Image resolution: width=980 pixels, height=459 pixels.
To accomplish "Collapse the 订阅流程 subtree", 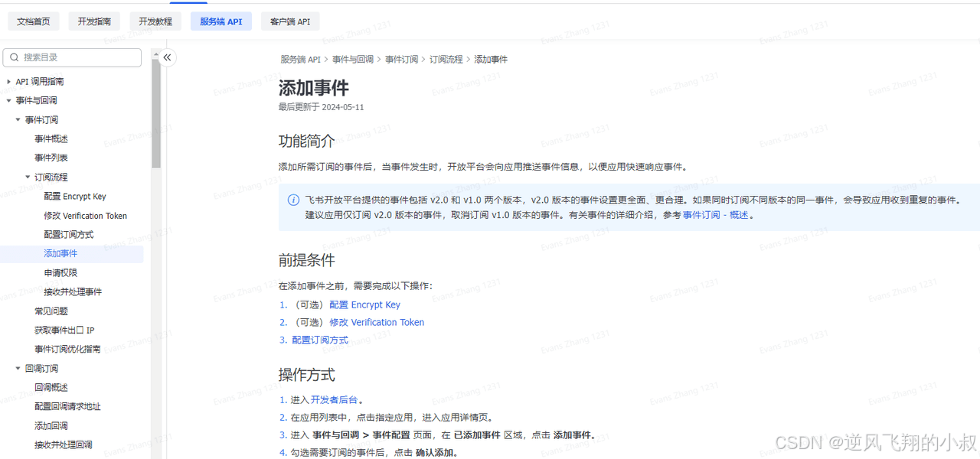I will coord(28,177).
